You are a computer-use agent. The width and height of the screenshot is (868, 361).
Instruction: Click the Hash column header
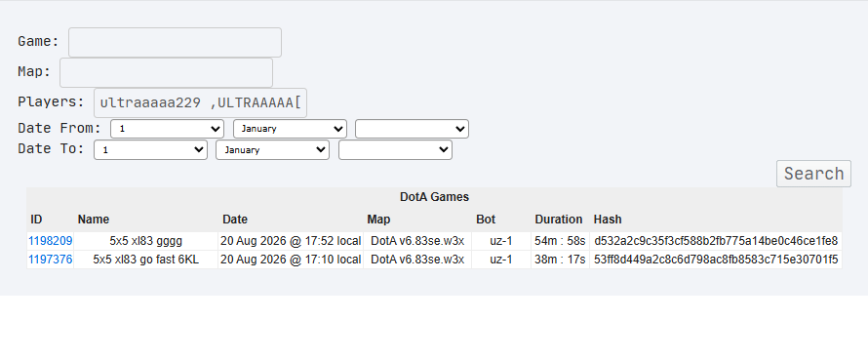pyautogui.click(x=608, y=220)
